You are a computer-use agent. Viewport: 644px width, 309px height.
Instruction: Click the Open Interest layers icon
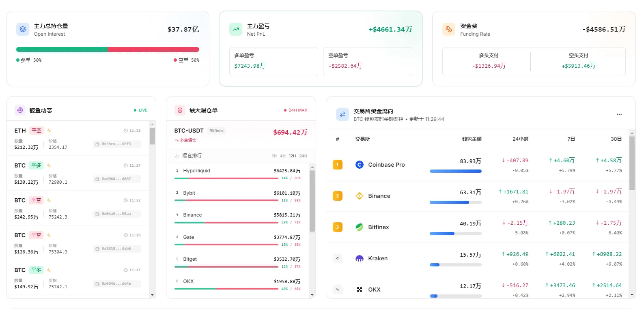click(23, 29)
